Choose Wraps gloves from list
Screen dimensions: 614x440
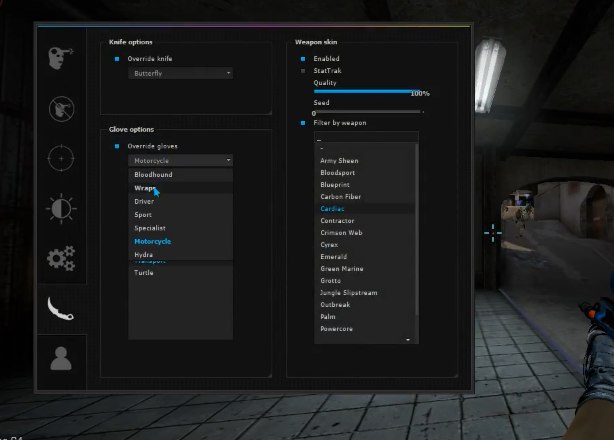[x=181, y=188]
